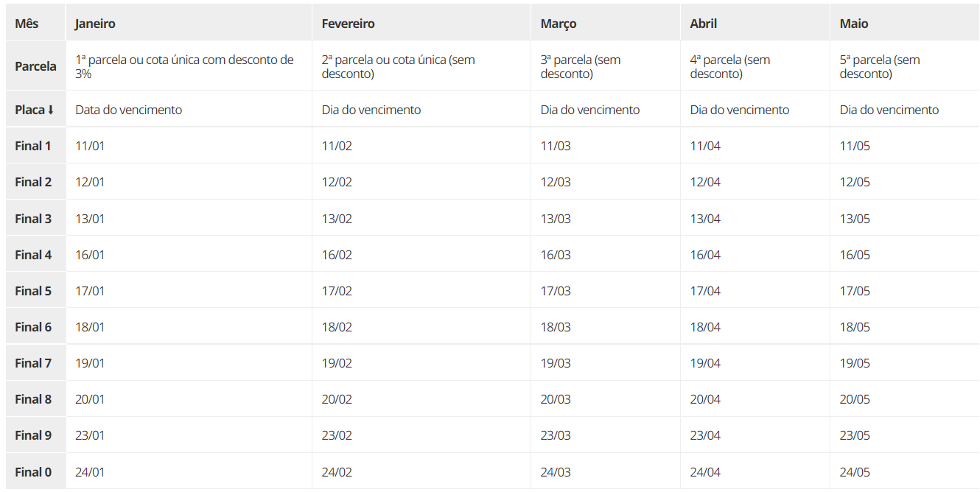Click the Março column header

(559, 24)
